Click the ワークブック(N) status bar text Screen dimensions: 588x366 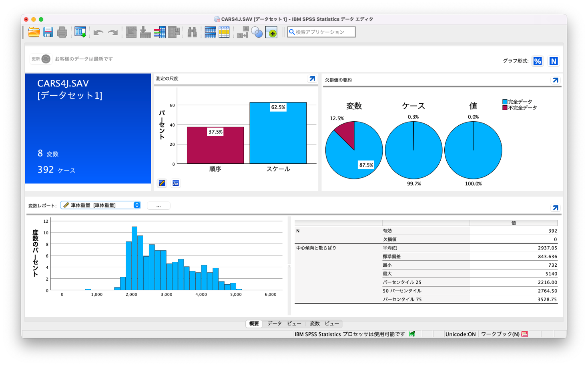[x=500, y=334]
